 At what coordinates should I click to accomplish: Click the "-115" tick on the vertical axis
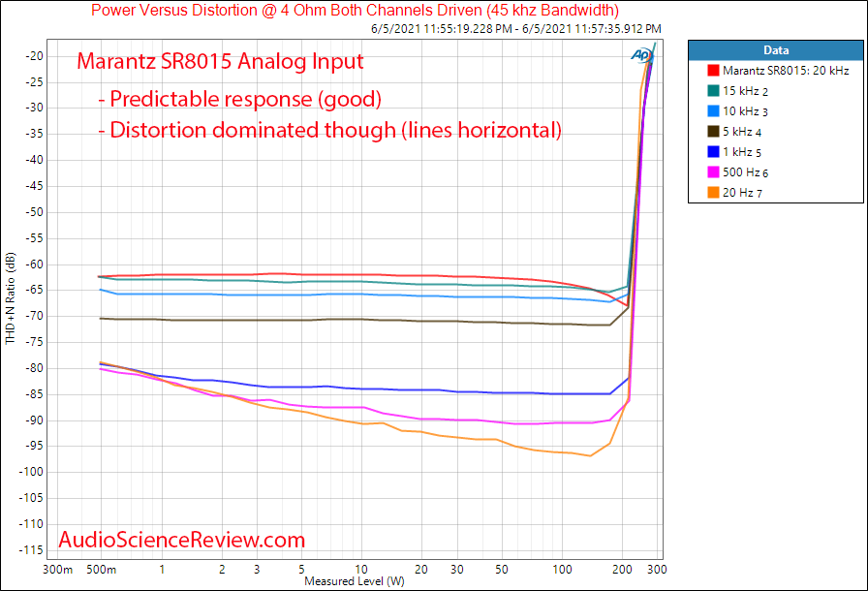32,550
